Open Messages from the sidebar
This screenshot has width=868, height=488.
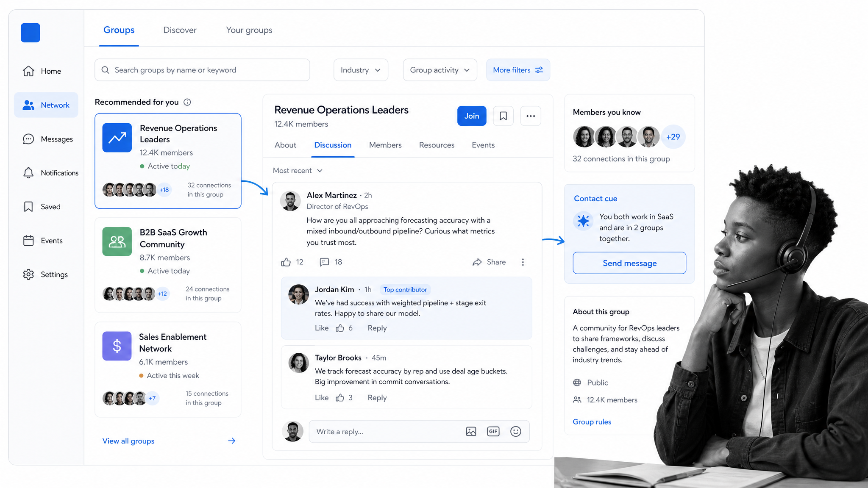(47, 139)
